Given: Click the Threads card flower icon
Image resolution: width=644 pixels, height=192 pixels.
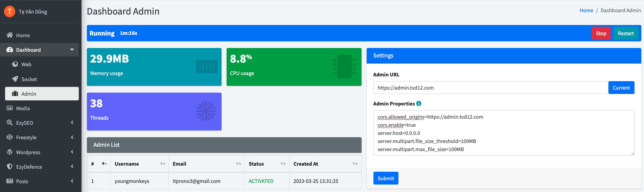Looking at the screenshot, I should click(x=206, y=111).
